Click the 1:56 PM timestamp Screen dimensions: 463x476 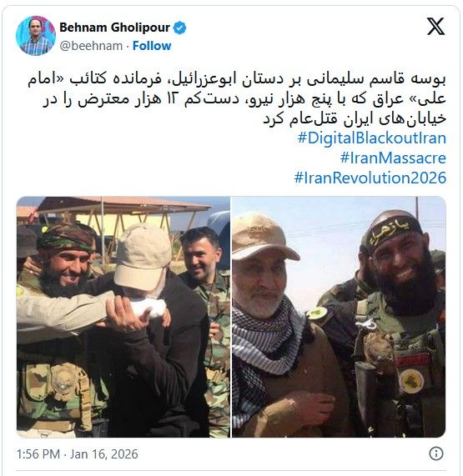point(38,454)
